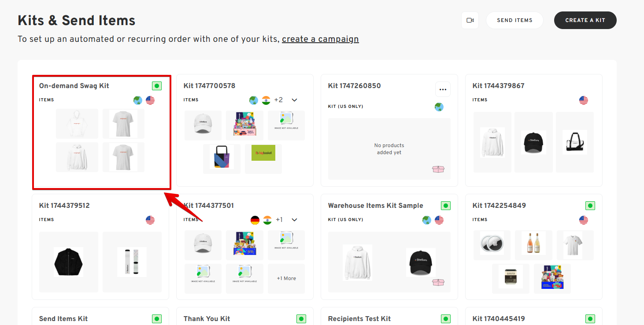Follow the 'create a campaign' link
Screen dimensions: 644x325
click(320, 39)
